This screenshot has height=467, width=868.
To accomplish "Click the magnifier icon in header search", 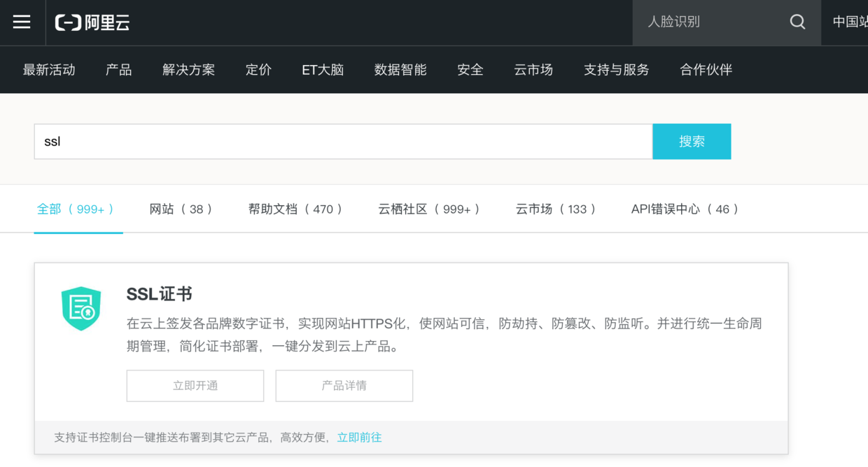I will [x=797, y=22].
